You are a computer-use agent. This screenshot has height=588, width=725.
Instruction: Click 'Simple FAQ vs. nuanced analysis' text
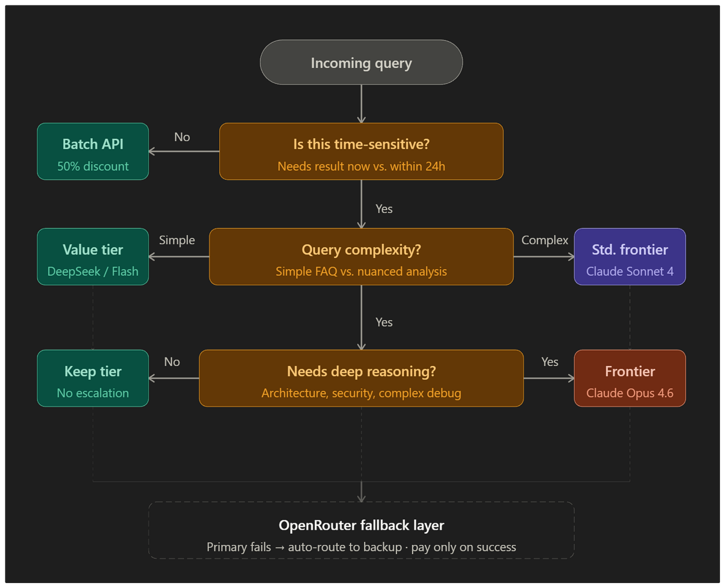coord(361,271)
